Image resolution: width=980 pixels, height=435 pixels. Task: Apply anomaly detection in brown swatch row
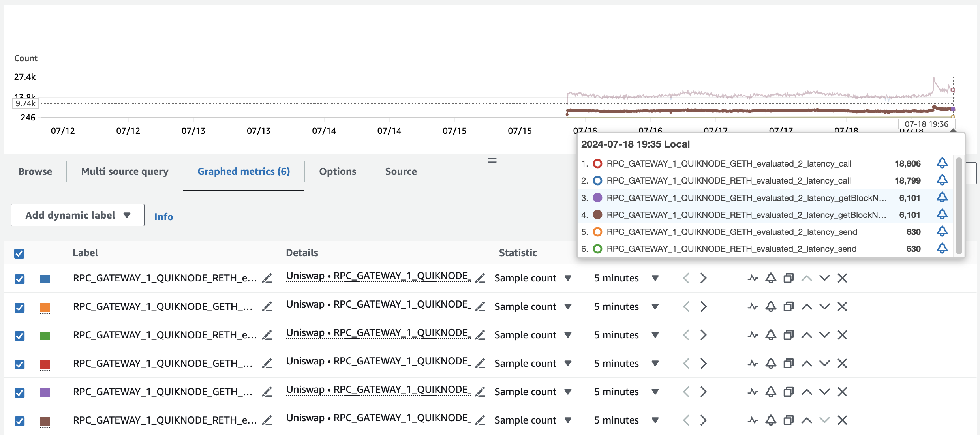click(x=753, y=420)
